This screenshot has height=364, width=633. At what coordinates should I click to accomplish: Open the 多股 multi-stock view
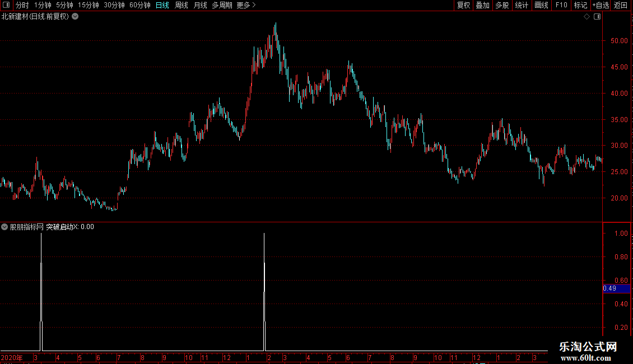[502, 5]
